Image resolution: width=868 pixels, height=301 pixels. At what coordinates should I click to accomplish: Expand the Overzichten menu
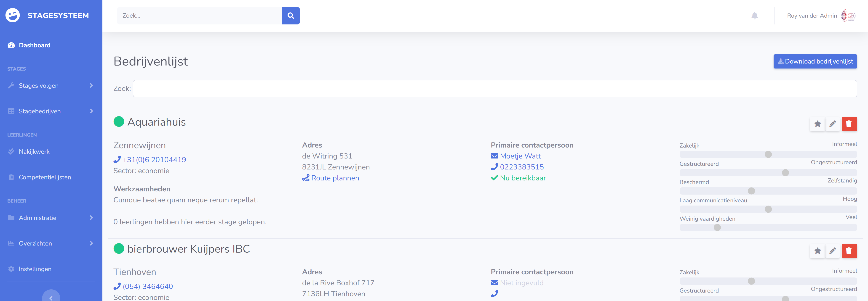(x=51, y=243)
